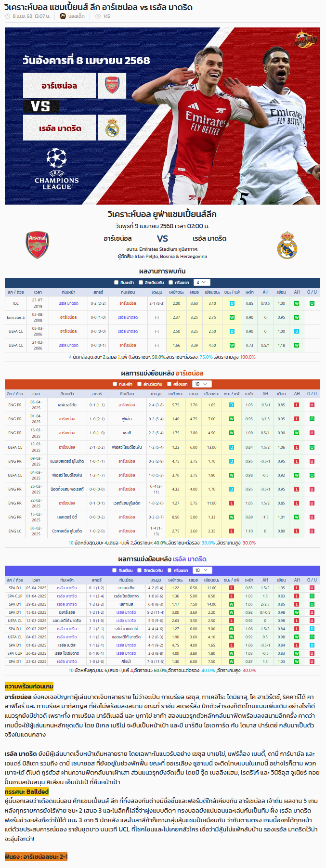Viewport: 326px width, 868px height.
Task: Click the บอลเด็ด author avatar icon
Action: (63, 16)
